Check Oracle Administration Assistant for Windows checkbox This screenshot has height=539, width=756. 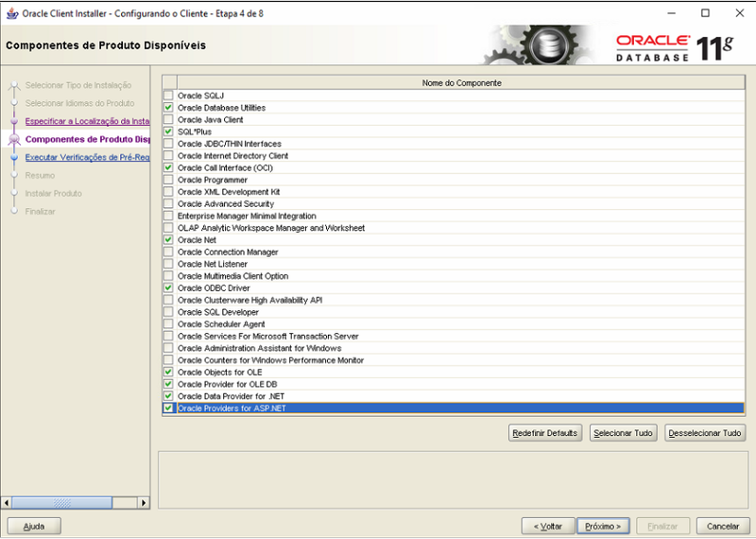(x=168, y=348)
